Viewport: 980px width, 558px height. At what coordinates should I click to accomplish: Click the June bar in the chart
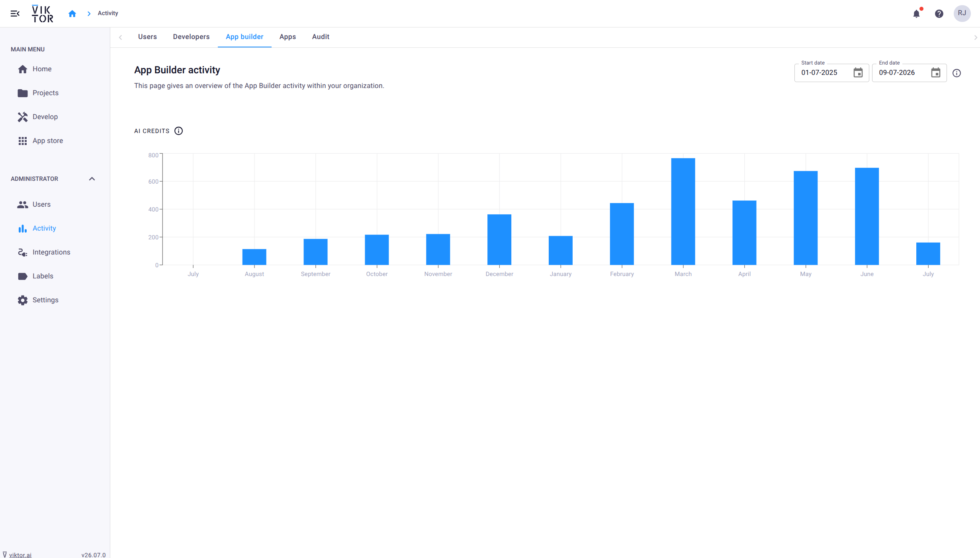coord(867,216)
